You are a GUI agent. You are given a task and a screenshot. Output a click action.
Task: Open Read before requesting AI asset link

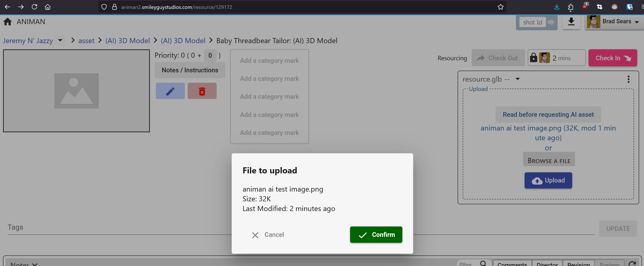click(548, 115)
